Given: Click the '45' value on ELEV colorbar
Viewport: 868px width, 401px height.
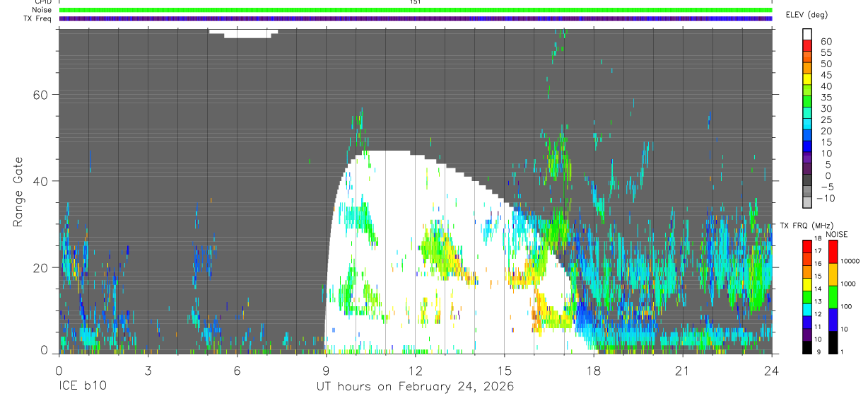Looking at the screenshot, I should click(x=826, y=75).
